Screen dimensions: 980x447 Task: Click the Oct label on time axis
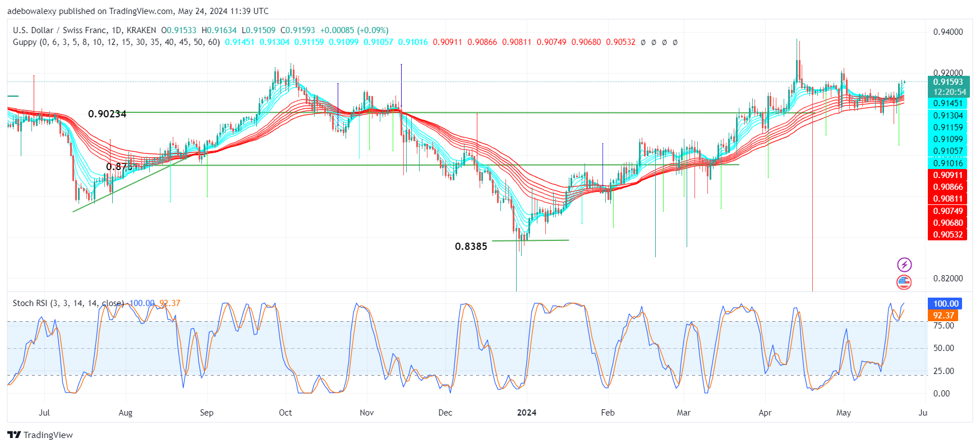[x=286, y=413]
